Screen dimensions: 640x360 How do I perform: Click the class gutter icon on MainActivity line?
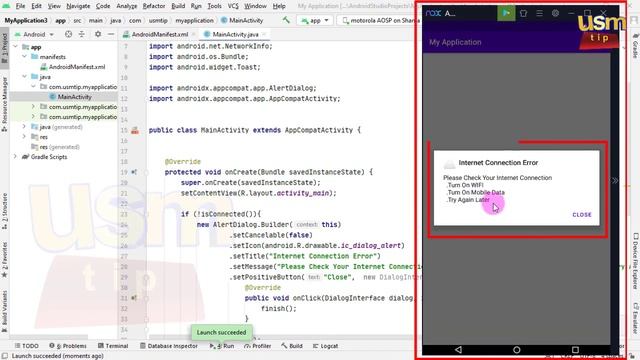[x=135, y=131]
